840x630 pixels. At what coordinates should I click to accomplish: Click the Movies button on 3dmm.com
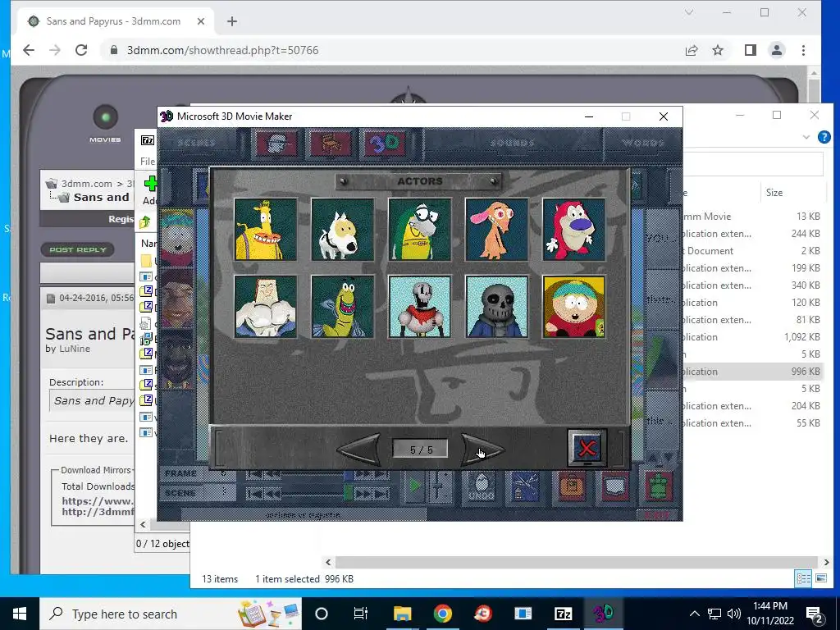point(105,124)
